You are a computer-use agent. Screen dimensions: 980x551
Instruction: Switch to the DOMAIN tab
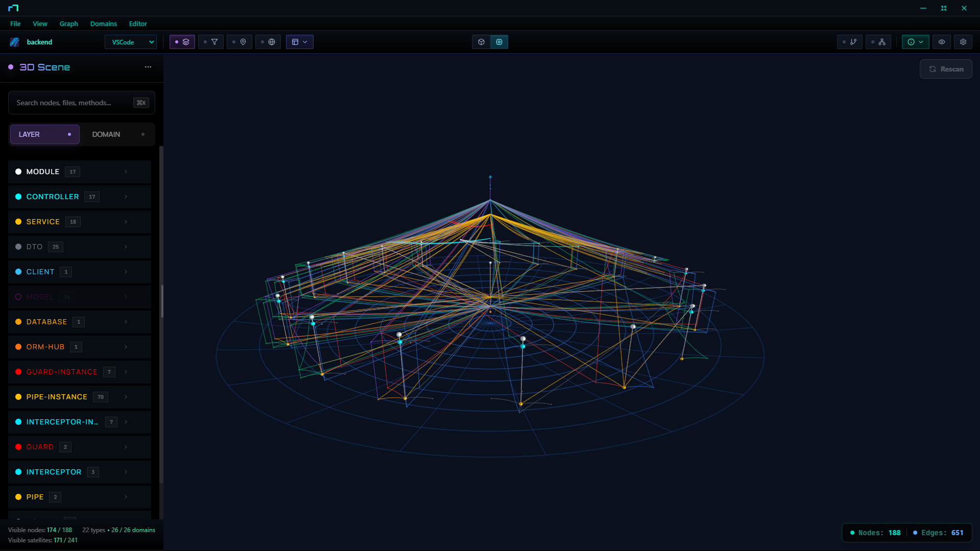click(106, 134)
